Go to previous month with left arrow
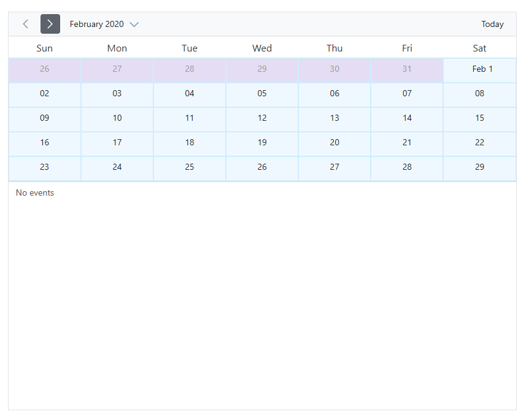Image resolution: width=526 pixels, height=420 pixels. 26,24
